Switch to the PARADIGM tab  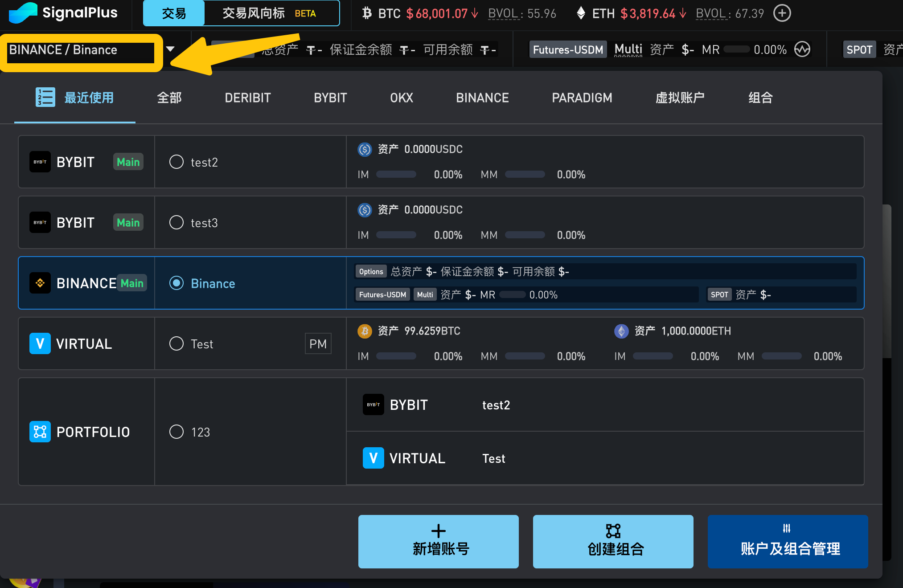click(582, 98)
